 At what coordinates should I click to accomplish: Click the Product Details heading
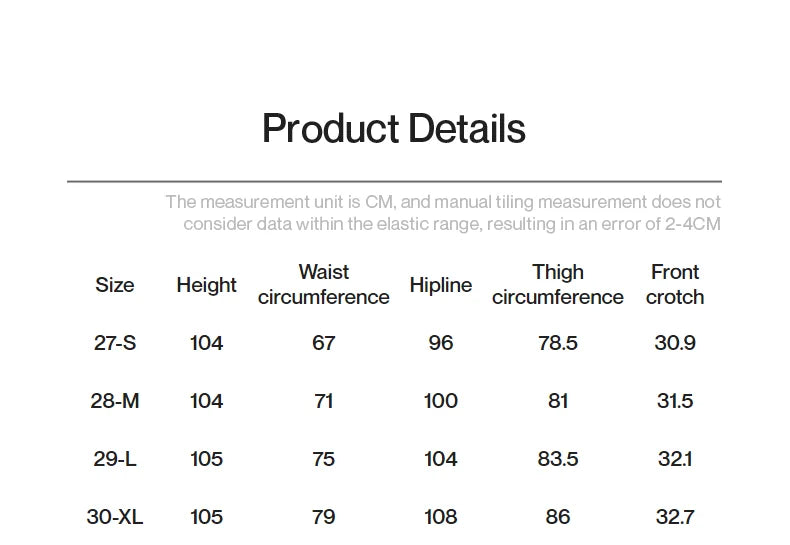pos(393,129)
